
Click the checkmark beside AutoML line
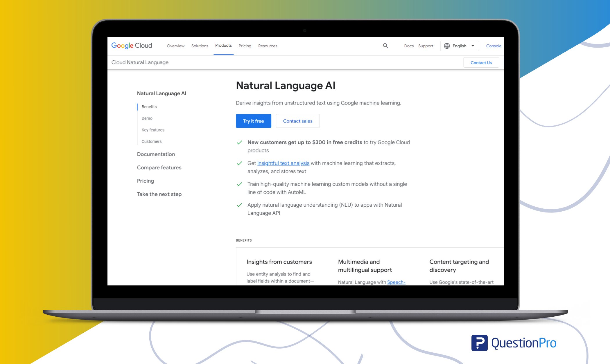(x=239, y=184)
